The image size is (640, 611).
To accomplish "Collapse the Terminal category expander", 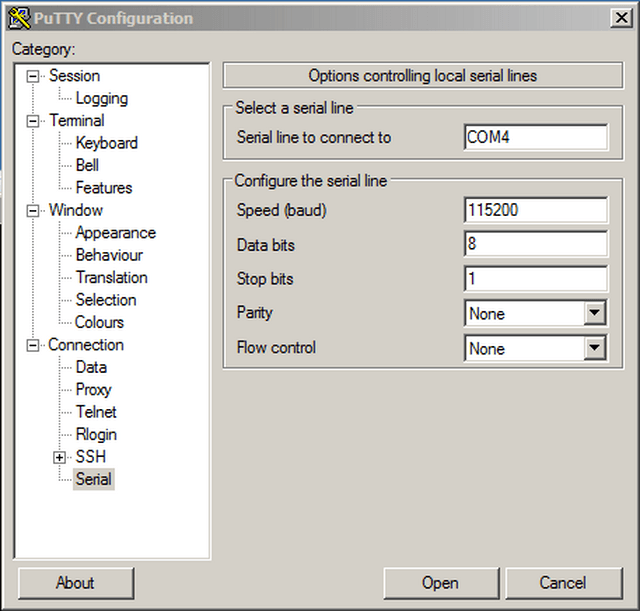I will pos(34,121).
